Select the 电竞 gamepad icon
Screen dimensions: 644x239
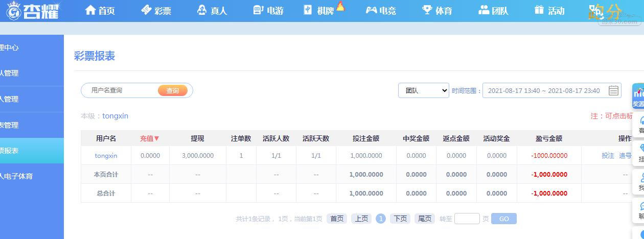pos(371,10)
